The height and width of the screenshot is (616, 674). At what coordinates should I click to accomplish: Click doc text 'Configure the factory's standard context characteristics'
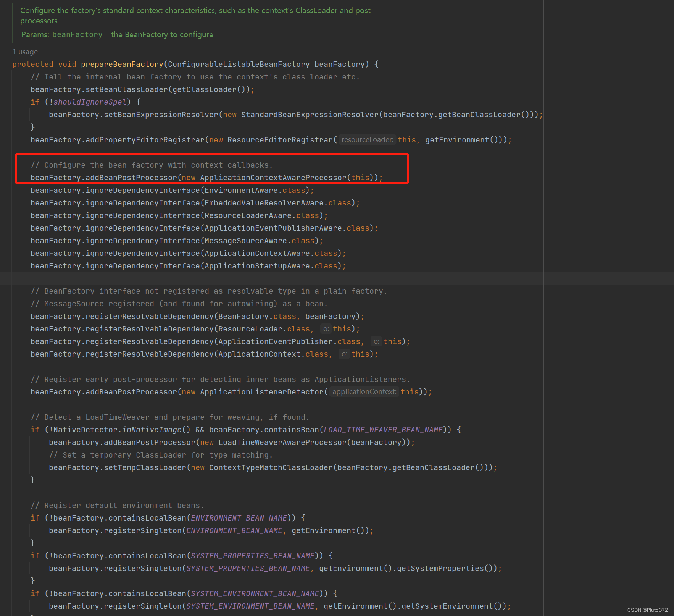point(118,10)
